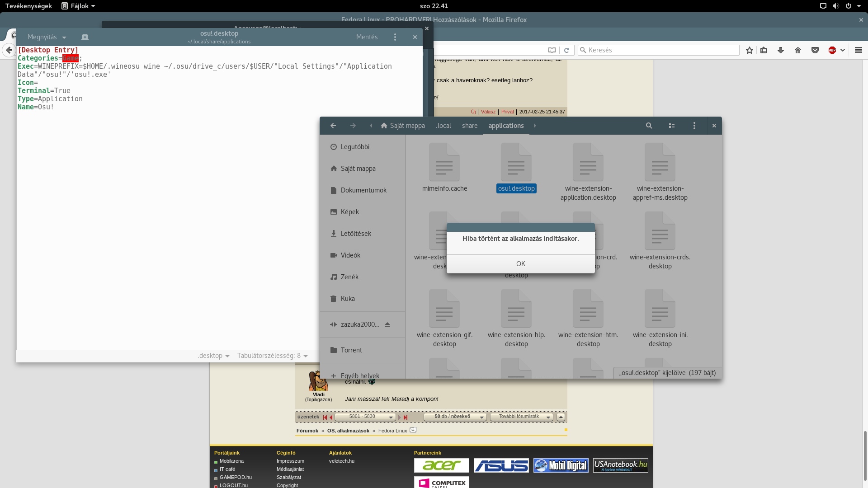The width and height of the screenshot is (868, 488).
Task: Click the new document icon in gedit
Action: [x=85, y=37]
